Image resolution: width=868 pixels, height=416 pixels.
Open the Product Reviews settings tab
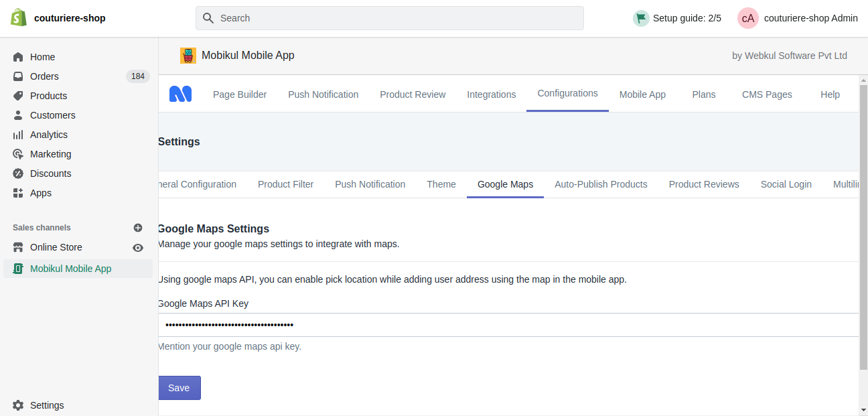click(704, 184)
